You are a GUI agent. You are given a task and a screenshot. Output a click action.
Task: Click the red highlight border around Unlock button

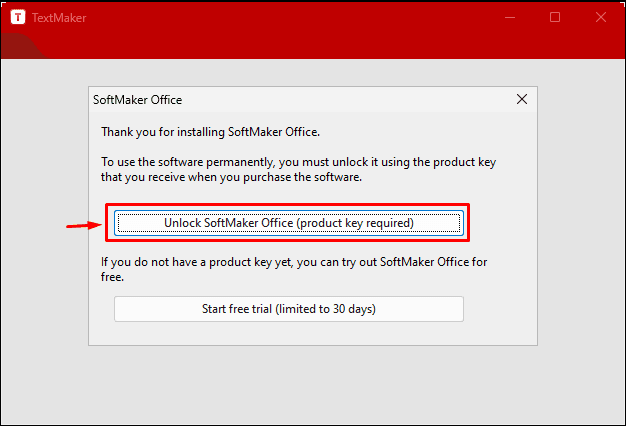click(x=287, y=205)
